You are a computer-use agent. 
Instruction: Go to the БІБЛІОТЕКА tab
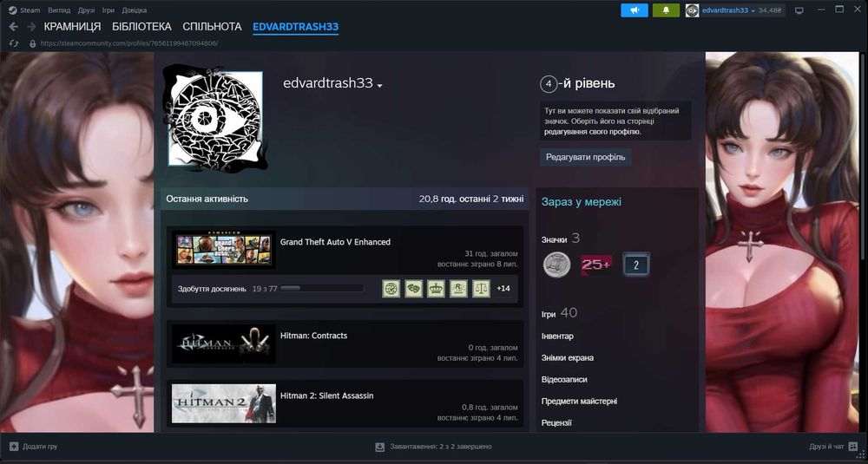click(x=141, y=27)
